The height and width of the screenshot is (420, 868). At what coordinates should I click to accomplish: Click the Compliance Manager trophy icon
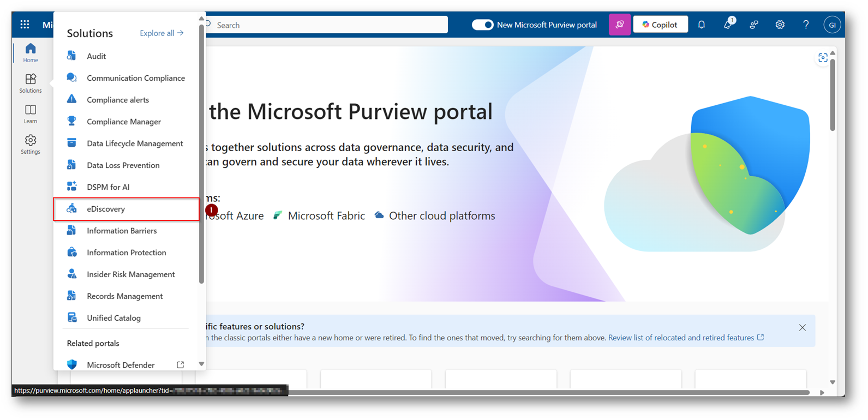pos(71,121)
